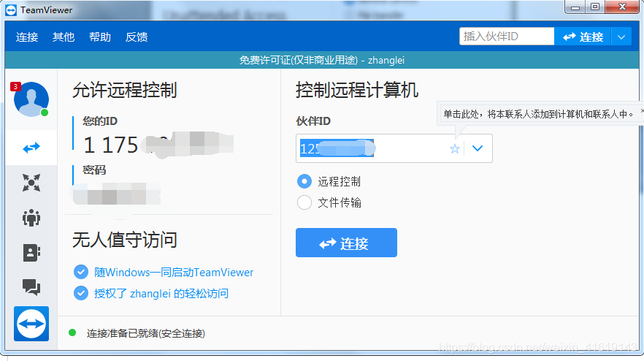Image resolution: width=644 pixels, height=361 pixels.
Task: Open the user profile avatar
Action: click(x=31, y=99)
